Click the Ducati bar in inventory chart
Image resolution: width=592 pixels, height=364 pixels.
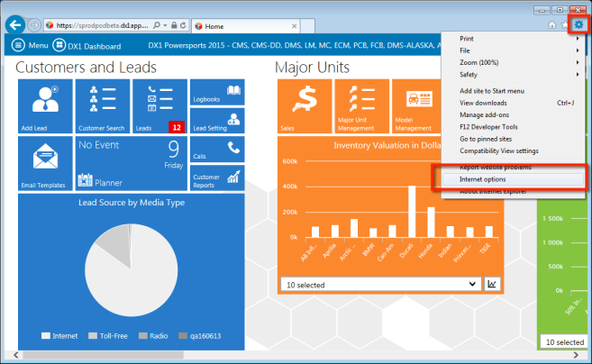[412, 212]
